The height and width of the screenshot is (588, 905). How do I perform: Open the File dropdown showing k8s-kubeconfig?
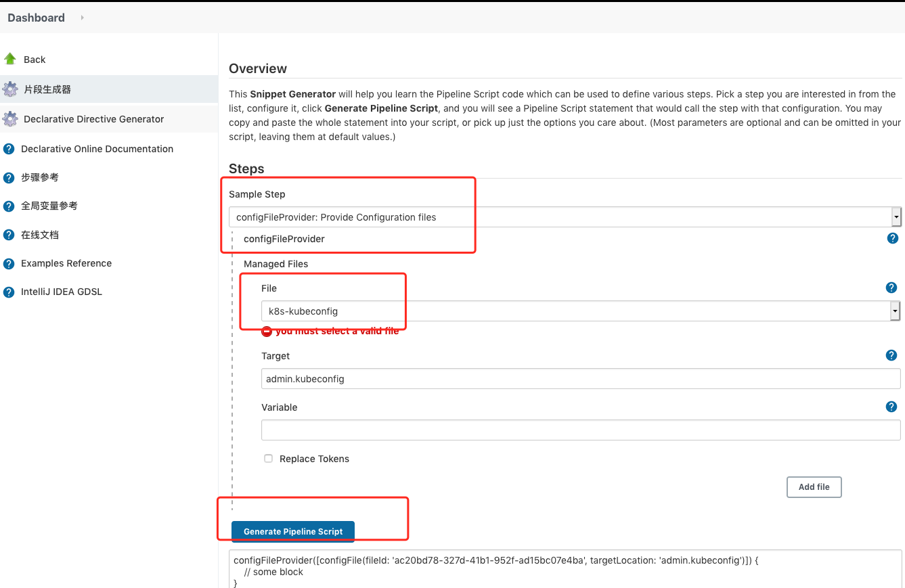point(579,311)
